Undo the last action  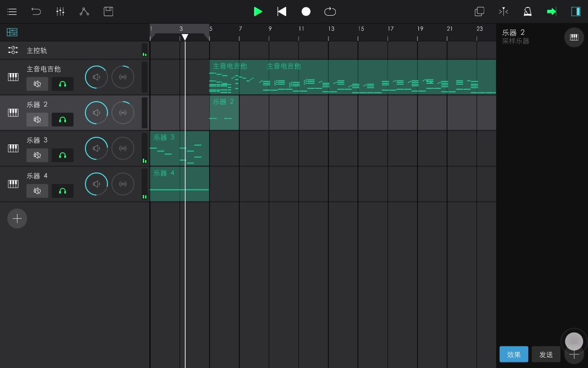coord(36,11)
